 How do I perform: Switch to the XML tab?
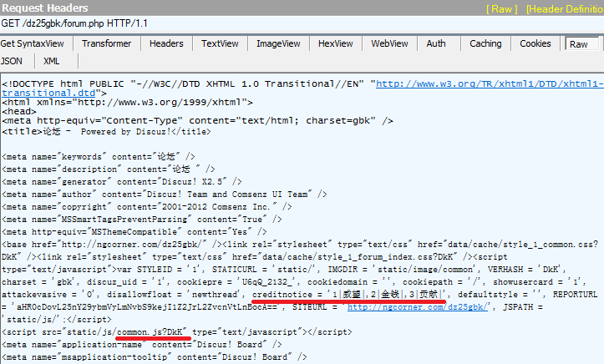52,61
